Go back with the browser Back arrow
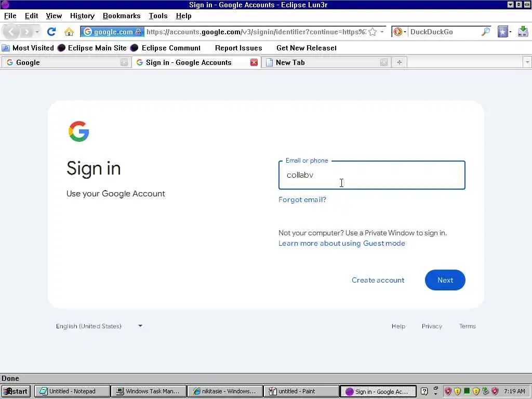 tap(11, 32)
